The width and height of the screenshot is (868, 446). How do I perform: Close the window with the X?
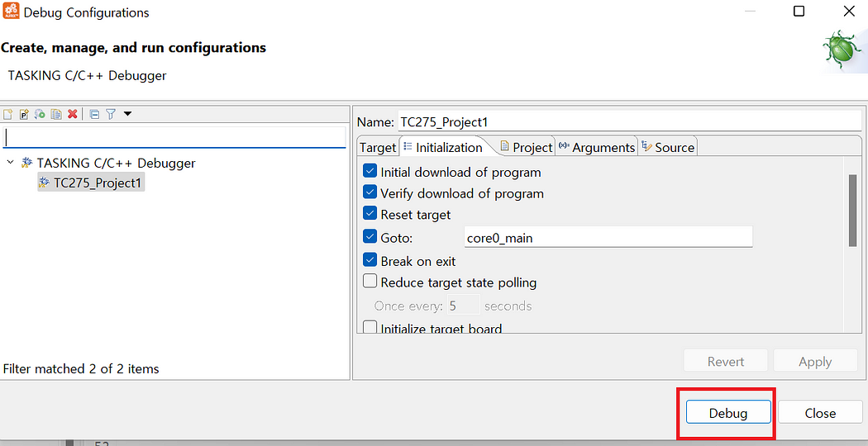pos(849,11)
